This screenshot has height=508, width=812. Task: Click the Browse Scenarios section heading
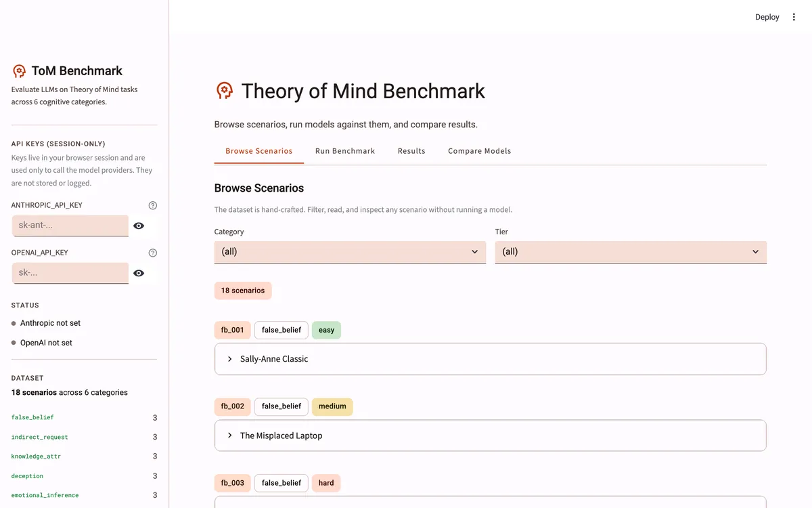[x=259, y=188]
